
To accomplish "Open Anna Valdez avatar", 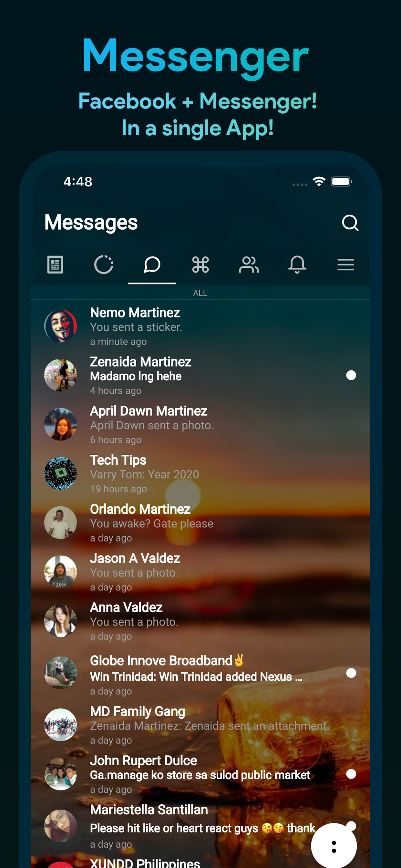I will click(x=61, y=621).
